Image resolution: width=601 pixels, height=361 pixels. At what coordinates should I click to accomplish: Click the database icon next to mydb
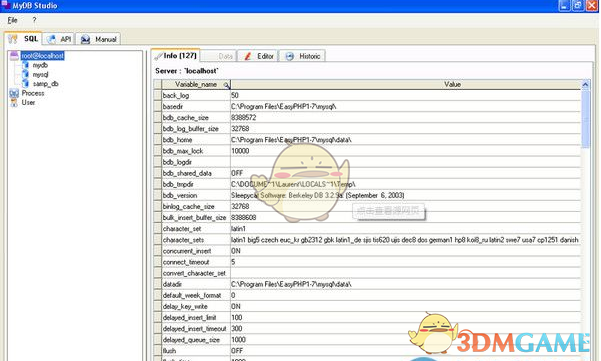click(26, 65)
